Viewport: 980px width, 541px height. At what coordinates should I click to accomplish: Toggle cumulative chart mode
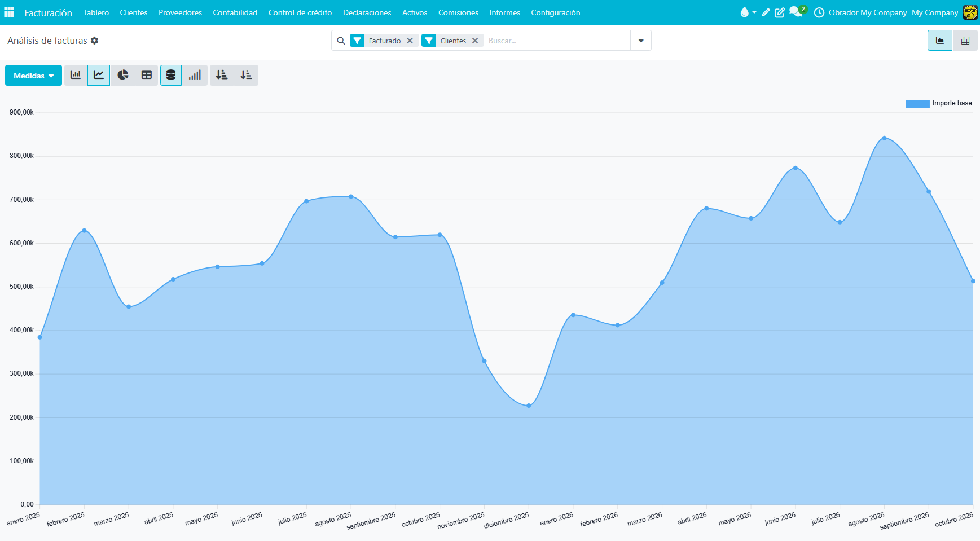195,75
